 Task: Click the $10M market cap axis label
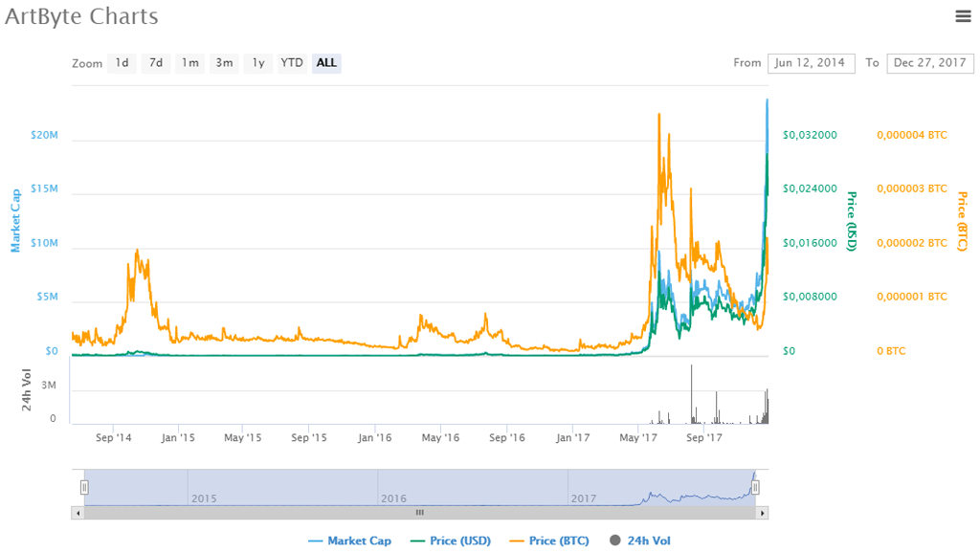(x=44, y=243)
